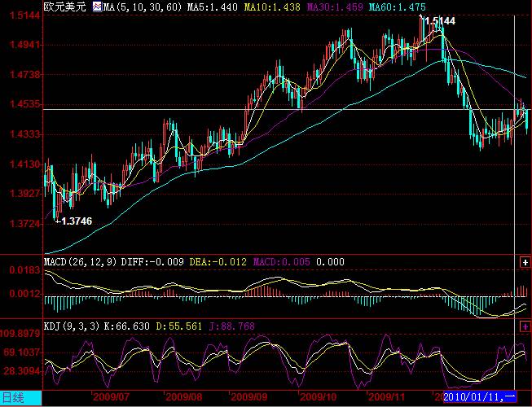Screen dimensions: 532x407
Task: Click the 2009/09 date axis label
Action: click(248, 397)
